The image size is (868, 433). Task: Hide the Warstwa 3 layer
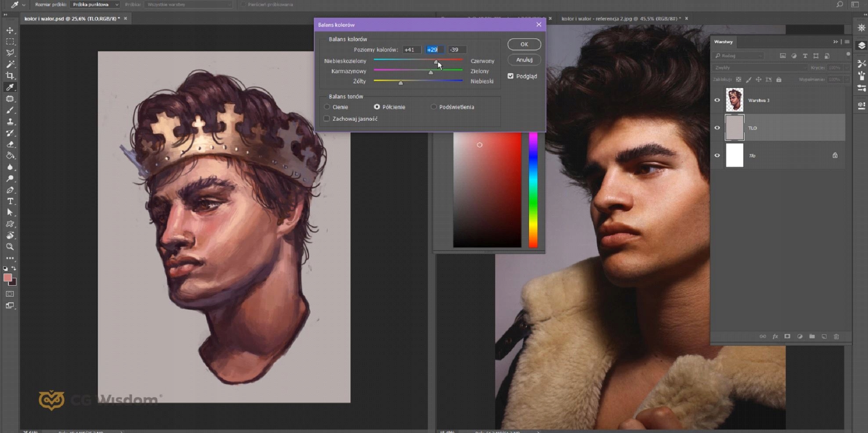tap(717, 100)
